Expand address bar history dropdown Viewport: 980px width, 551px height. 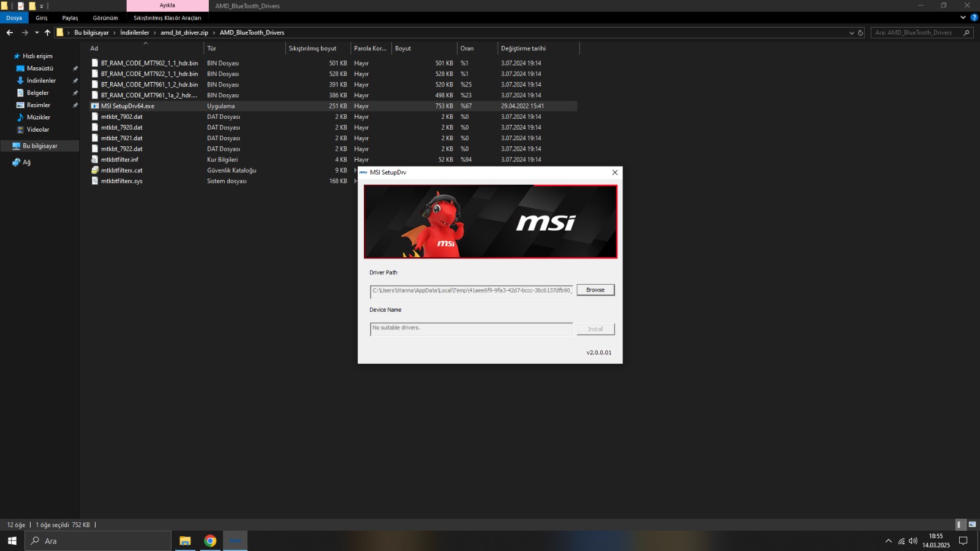tap(851, 32)
